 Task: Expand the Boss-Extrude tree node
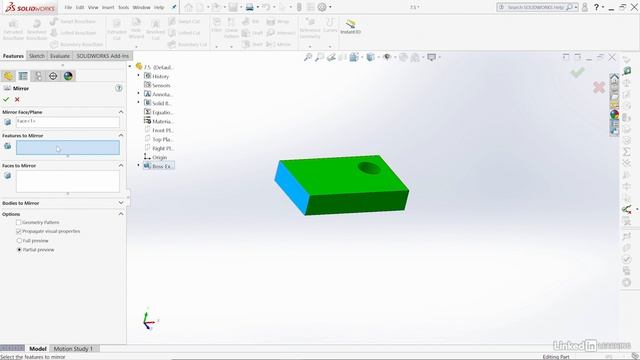click(138, 165)
